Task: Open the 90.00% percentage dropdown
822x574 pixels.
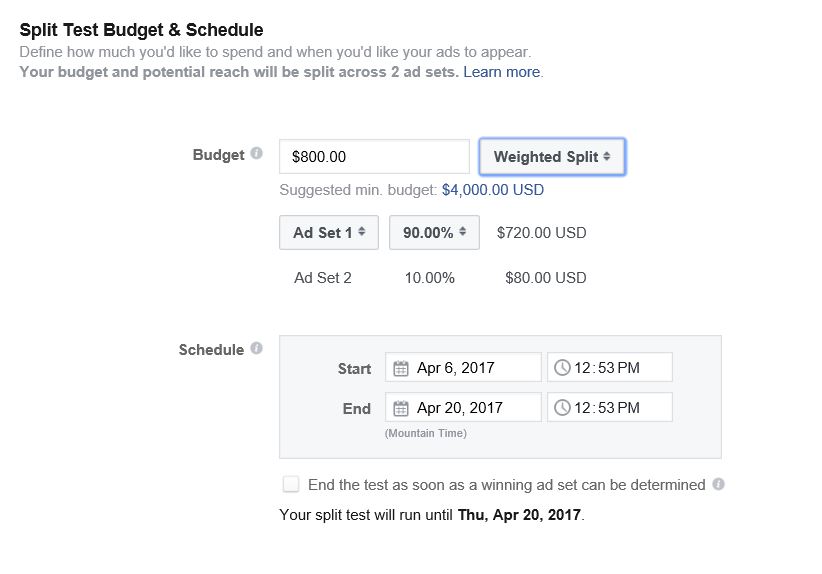Action: click(x=434, y=233)
